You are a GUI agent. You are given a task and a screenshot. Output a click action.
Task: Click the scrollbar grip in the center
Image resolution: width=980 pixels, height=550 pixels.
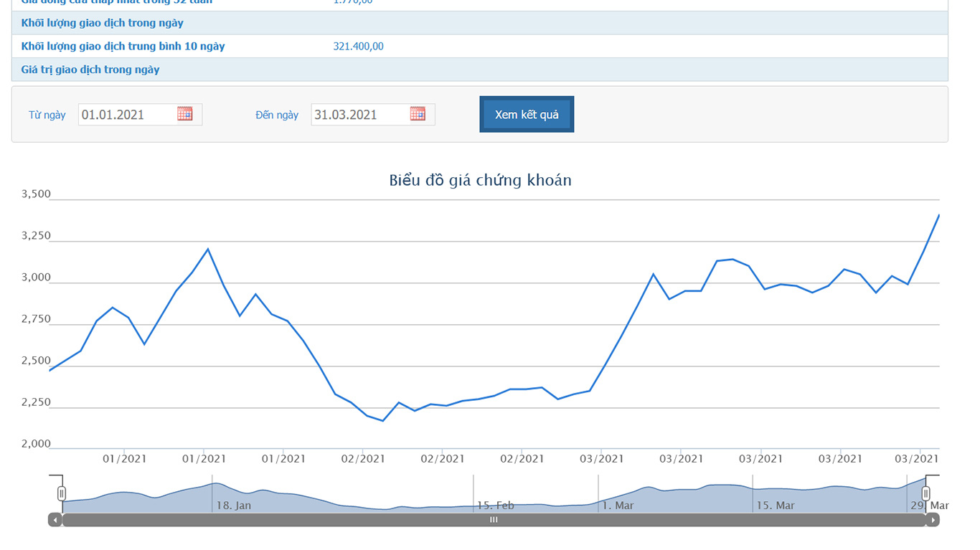click(494, 520)
